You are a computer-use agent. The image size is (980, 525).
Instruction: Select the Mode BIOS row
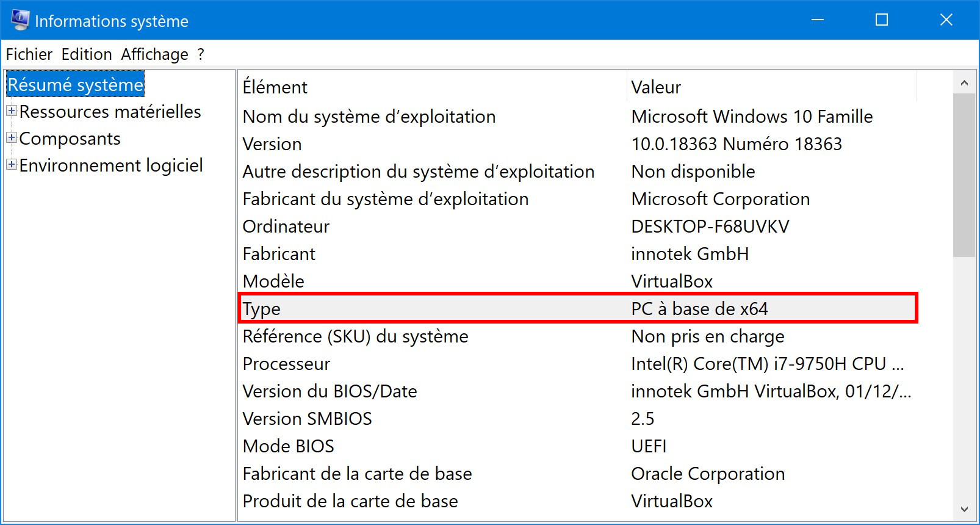[578, 446]
